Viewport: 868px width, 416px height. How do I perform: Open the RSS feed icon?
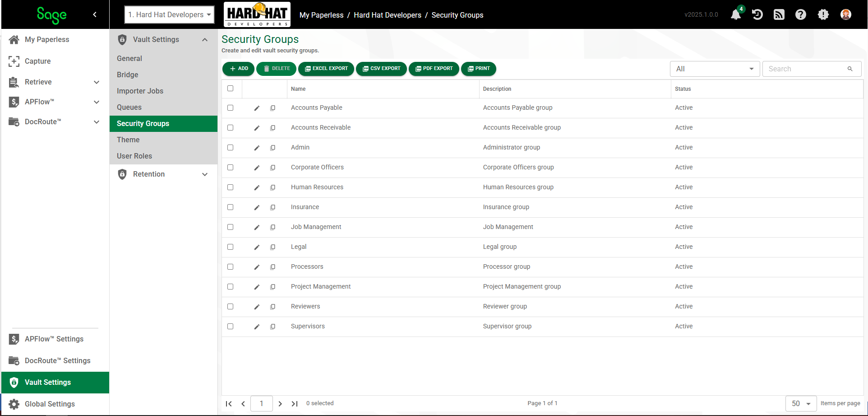[x=779, y=14]
